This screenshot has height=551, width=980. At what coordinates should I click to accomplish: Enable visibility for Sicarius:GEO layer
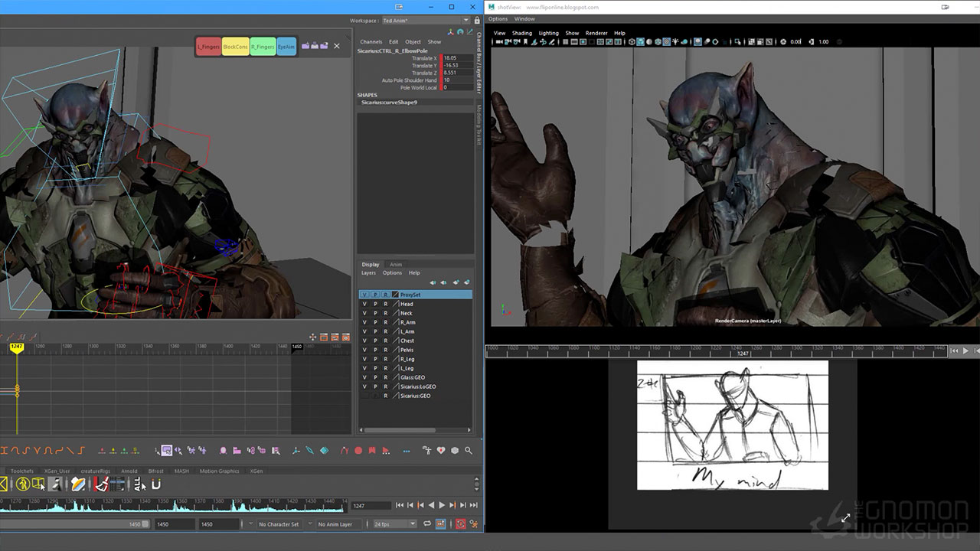point(364,396)
